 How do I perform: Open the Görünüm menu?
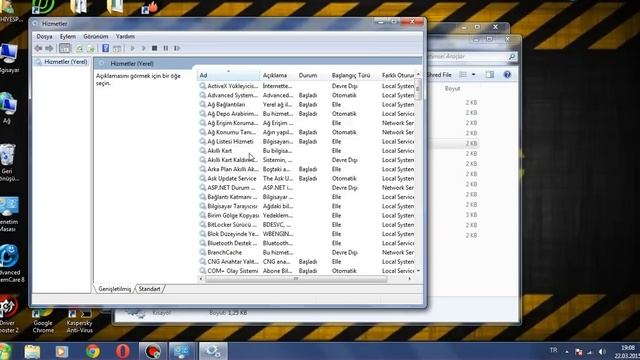(x=96, y=36)
